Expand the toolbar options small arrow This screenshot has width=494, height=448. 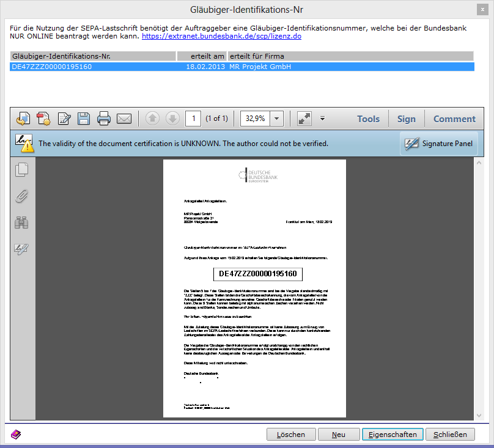[322, 119]
